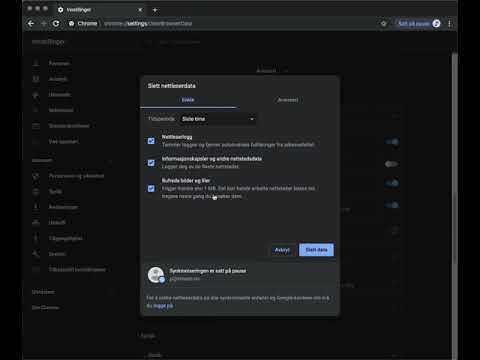Screen dimensions: 480x360
Task: Click the Slett nettleserdata dialog title
Action: coord(172,86)
